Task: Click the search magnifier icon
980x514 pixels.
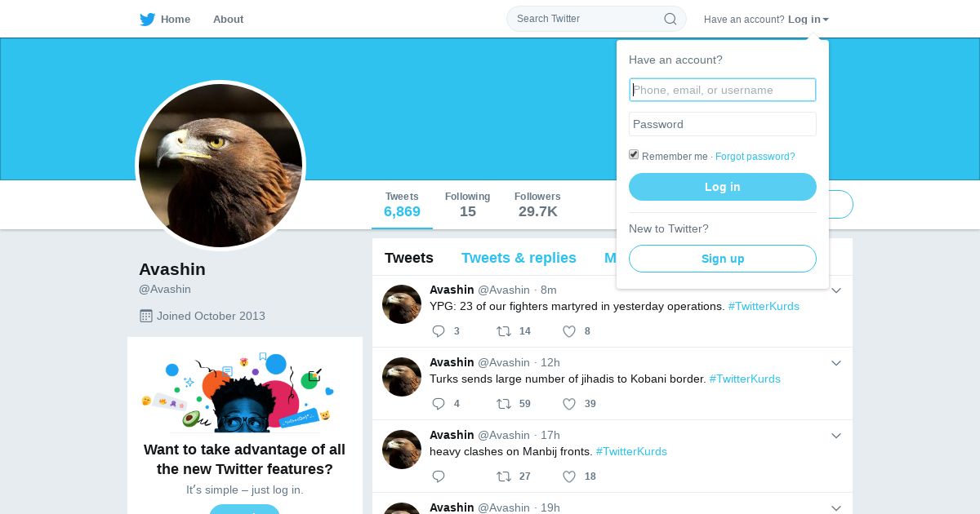Action: point(670,19)
